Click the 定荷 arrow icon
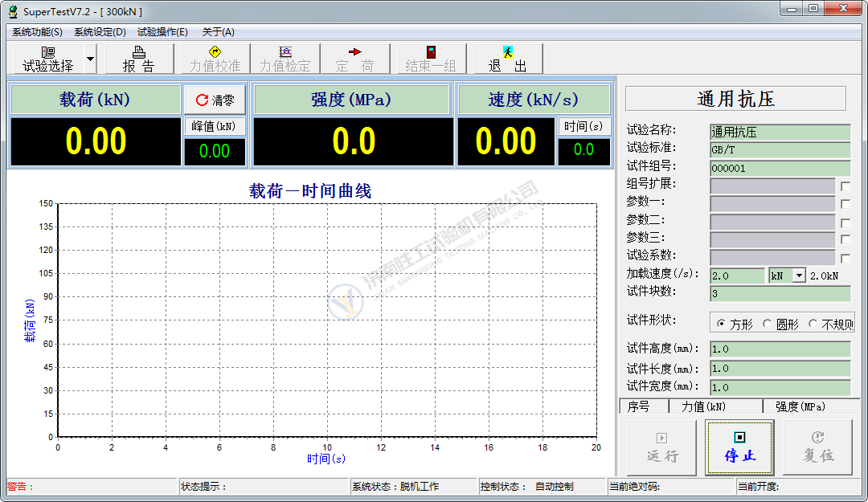 tap(354, 53)
